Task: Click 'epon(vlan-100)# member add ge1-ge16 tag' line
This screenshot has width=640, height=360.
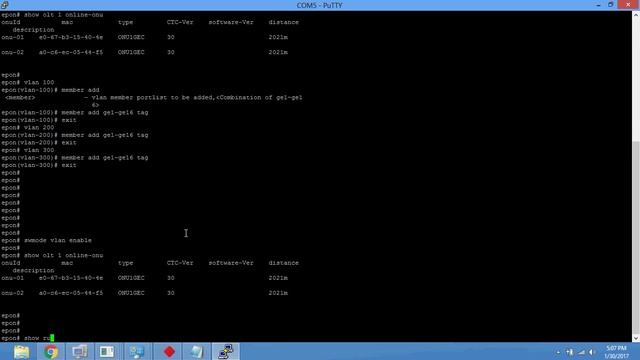Action: [x=75, y=113]
